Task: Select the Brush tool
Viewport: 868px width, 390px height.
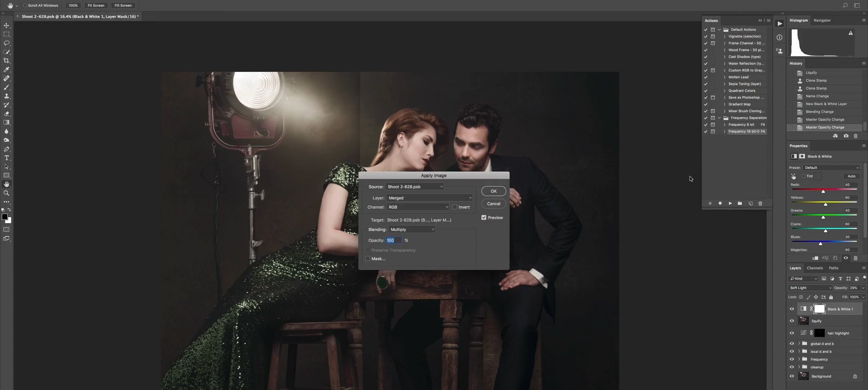Action: pyautogui.click(x=6, y=87)
